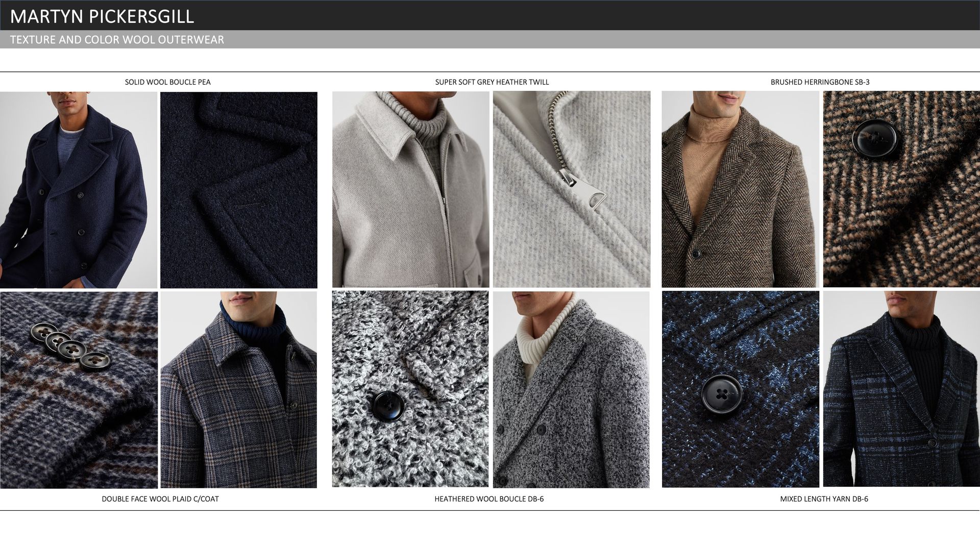Select the silver zipper close-up image
Image resolution: width=980 pixels, height=551 pixels.
[x=571, y=189]
